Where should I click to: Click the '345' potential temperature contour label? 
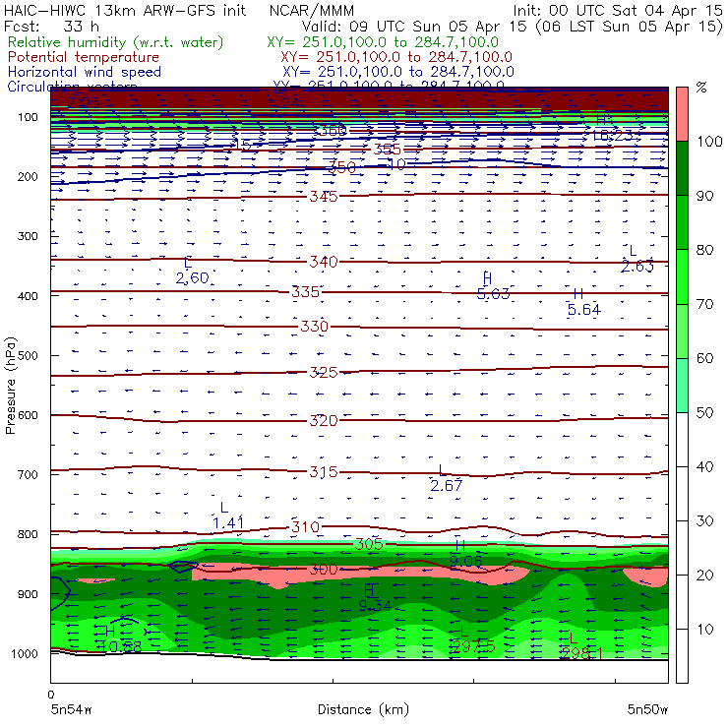coord(324,197)
